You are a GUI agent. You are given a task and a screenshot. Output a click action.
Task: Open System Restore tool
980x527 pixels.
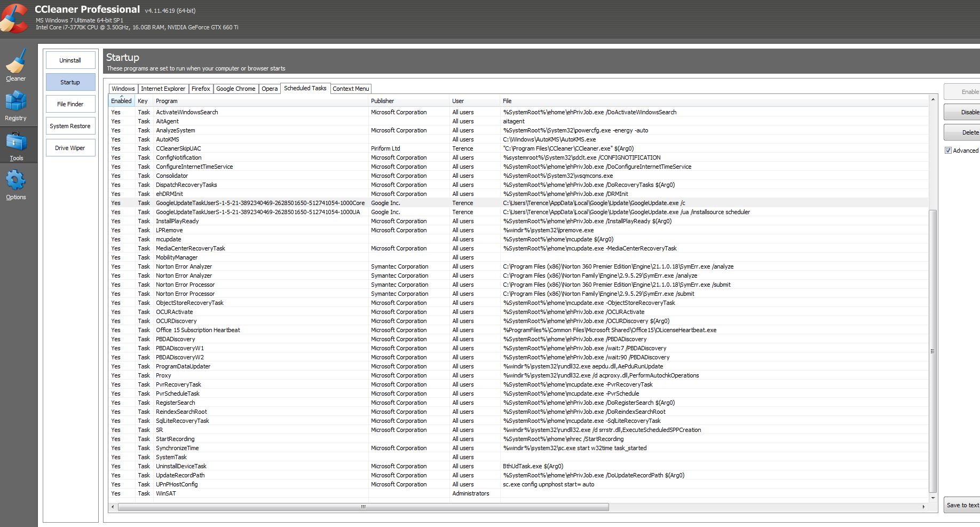click(x=70, y=126)
